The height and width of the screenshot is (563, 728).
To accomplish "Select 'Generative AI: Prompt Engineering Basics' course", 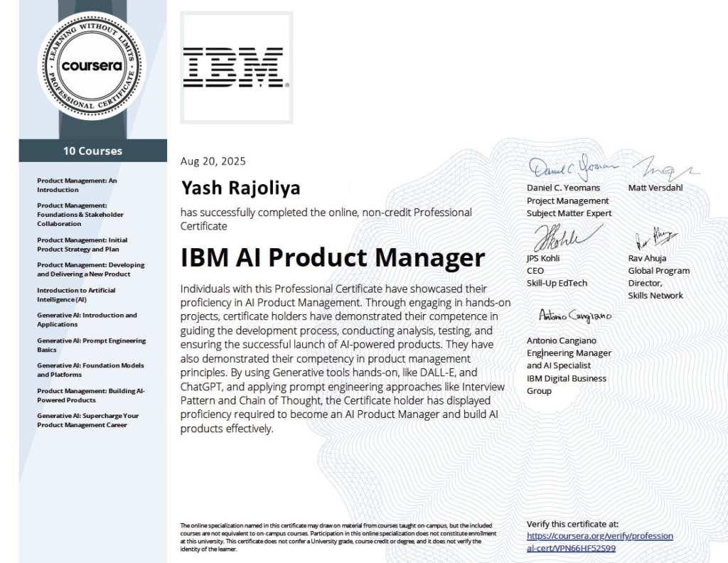I will [x=91, y=345].
